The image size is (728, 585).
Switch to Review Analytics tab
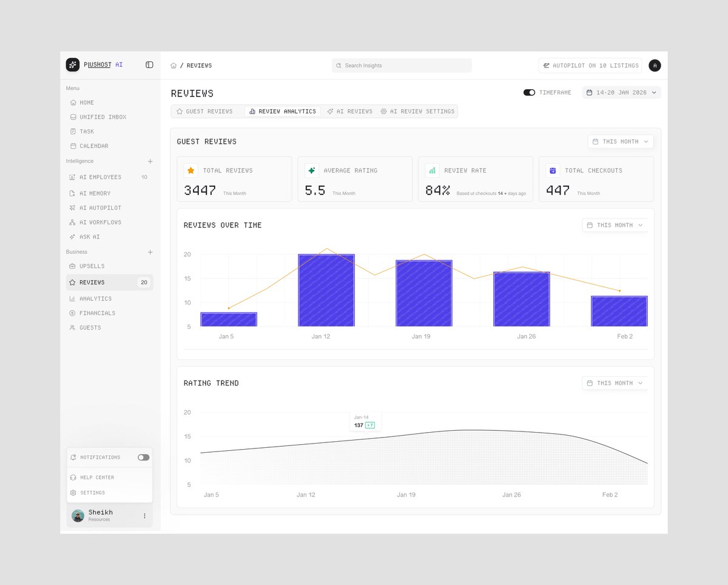point(282,112)
